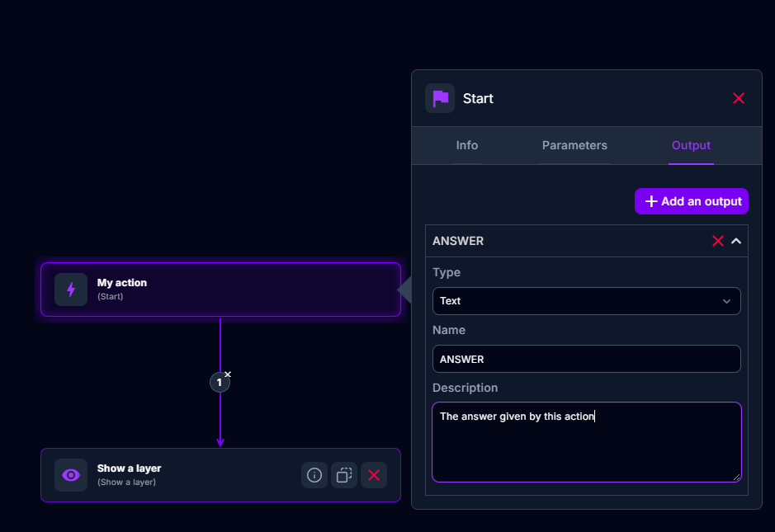The height and width of the screenshot is (532, 775).
Task: Close the Start properties panel
Action: pyautogui.click(x=739, y=98)
